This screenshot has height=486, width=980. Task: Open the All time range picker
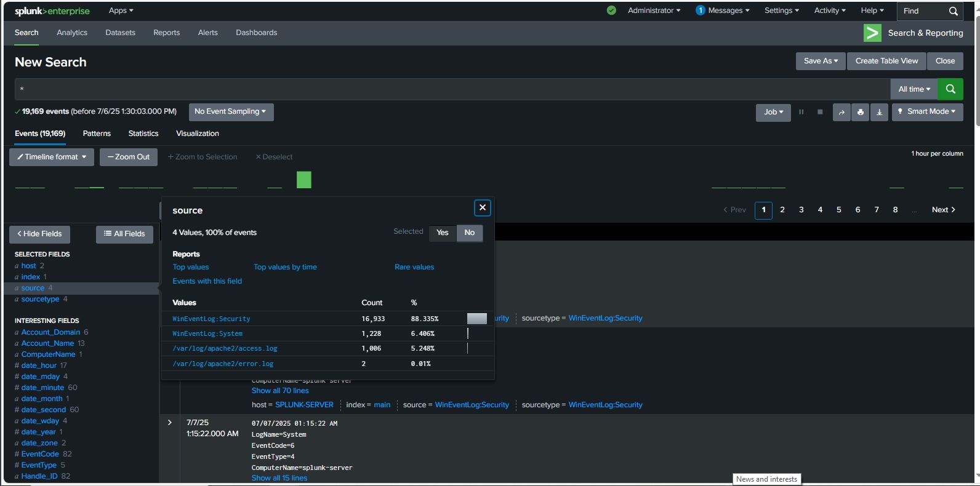coord(914,89)
